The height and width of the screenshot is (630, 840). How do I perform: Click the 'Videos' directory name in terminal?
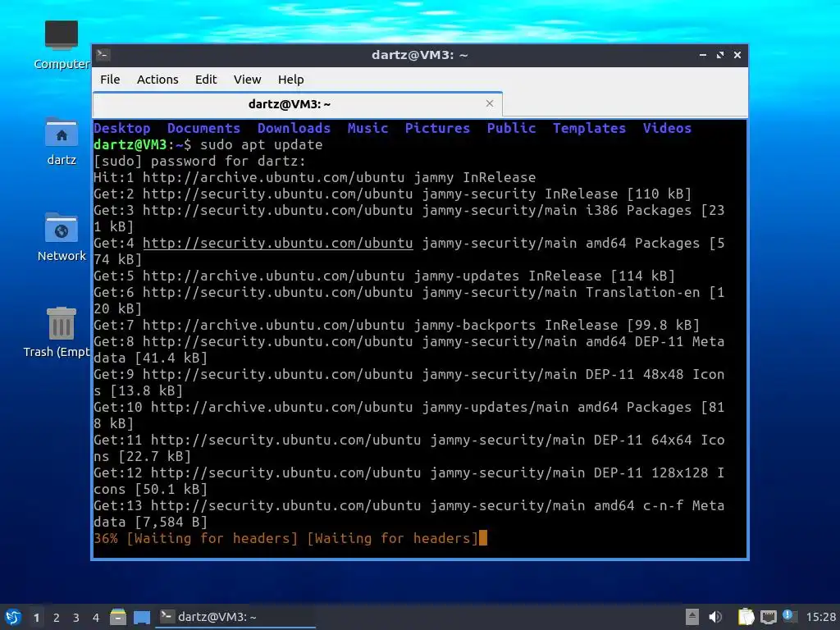(x=667, y=128)
